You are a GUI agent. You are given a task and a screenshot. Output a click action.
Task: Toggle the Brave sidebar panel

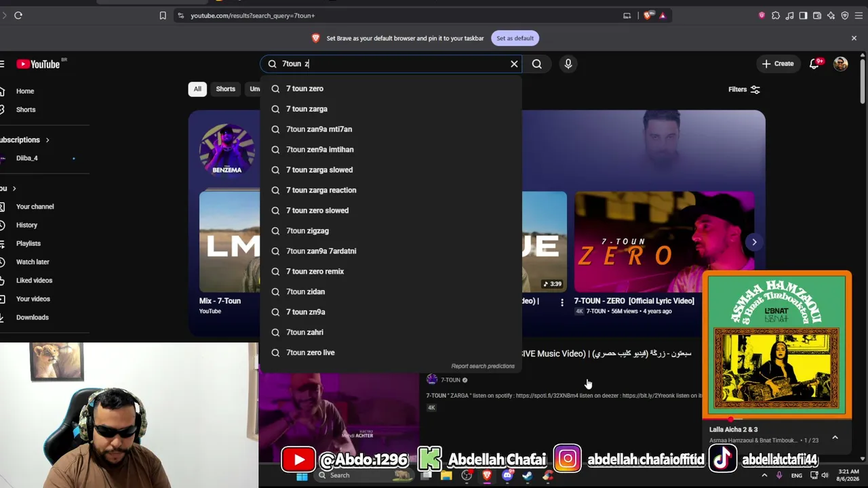(x=804, y=16)
